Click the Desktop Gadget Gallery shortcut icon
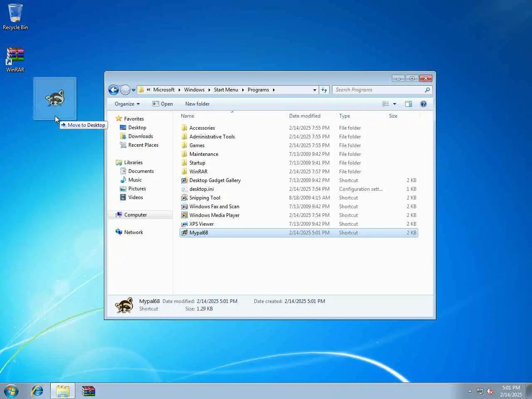 tap(185, 180)
